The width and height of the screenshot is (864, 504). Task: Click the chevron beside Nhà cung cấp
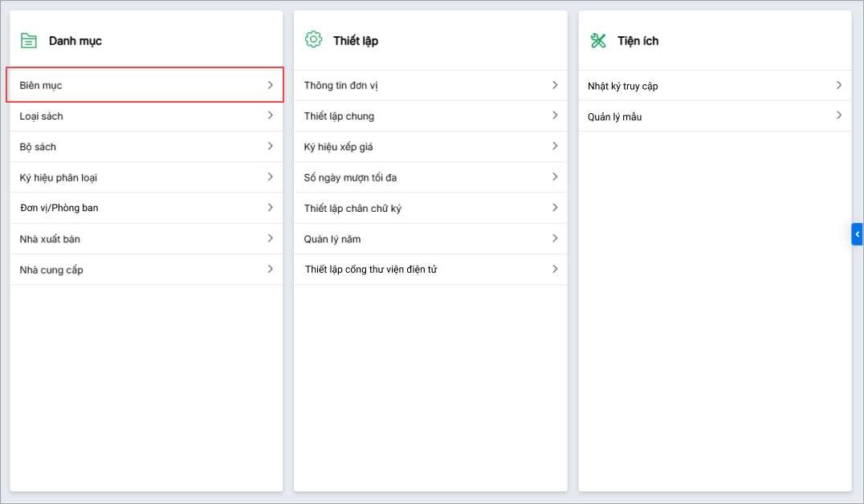point(271,270)
